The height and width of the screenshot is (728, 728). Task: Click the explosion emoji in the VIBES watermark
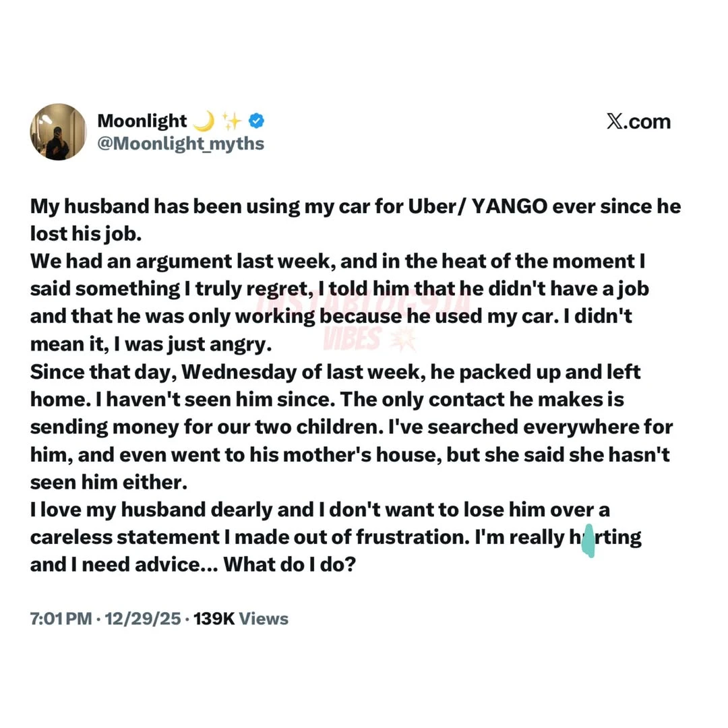(406, 340)
